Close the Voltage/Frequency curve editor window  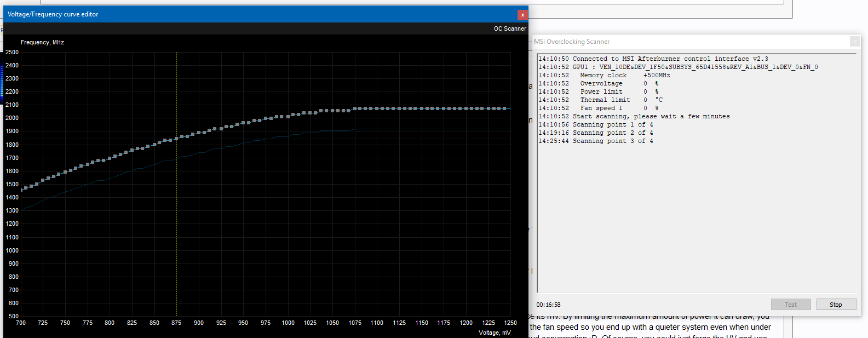point(522,15)
